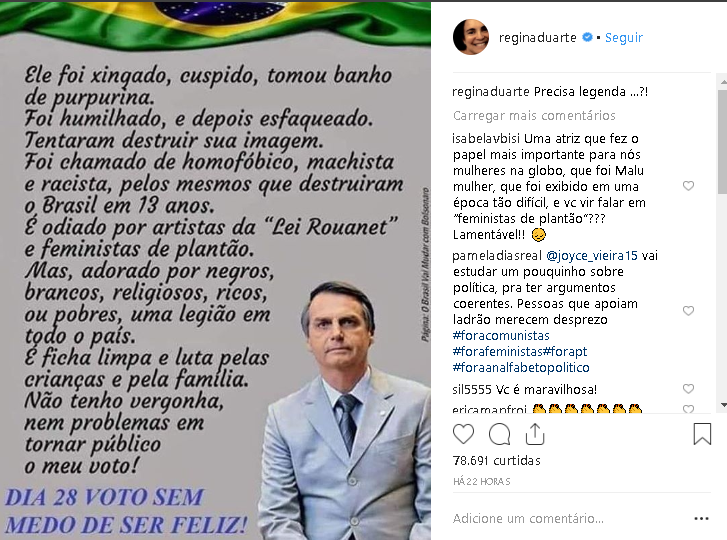Like sil5555's comment with the heart

pyautogui.click(x=689, y=389)
